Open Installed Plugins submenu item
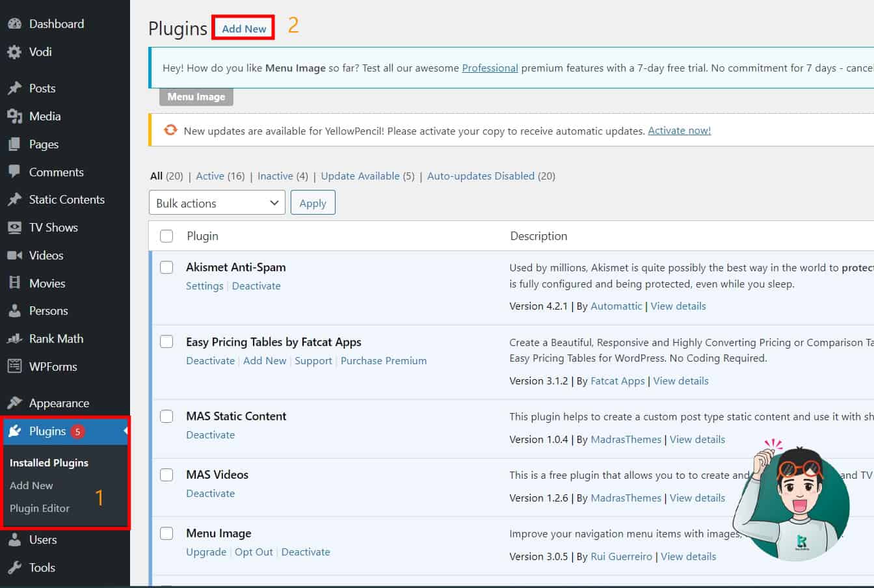 (49, 463)
